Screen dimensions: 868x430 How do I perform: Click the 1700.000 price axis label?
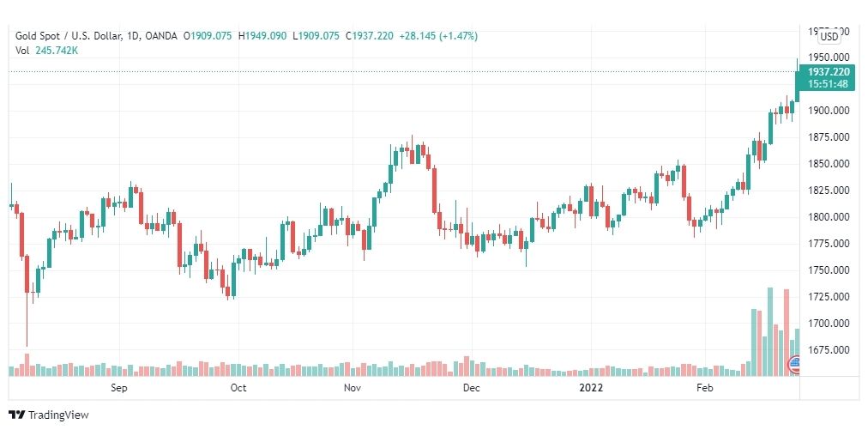tap(829, 324)
